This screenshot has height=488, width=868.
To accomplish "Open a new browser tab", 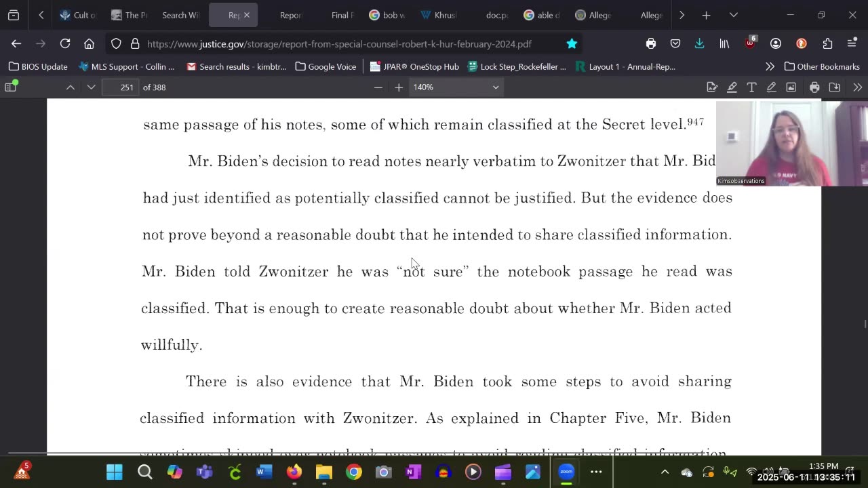I will (706, 15).
